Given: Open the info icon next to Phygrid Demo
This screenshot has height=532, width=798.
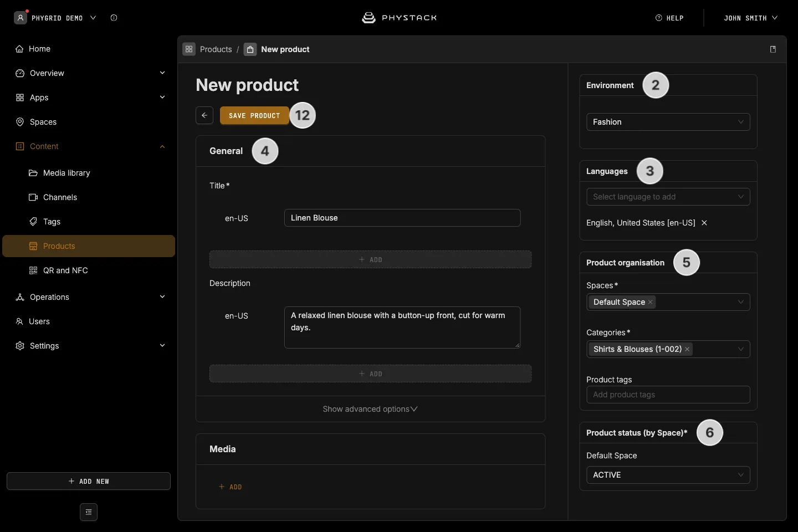Looking at the screenshot, I should [x=114, y=18].
